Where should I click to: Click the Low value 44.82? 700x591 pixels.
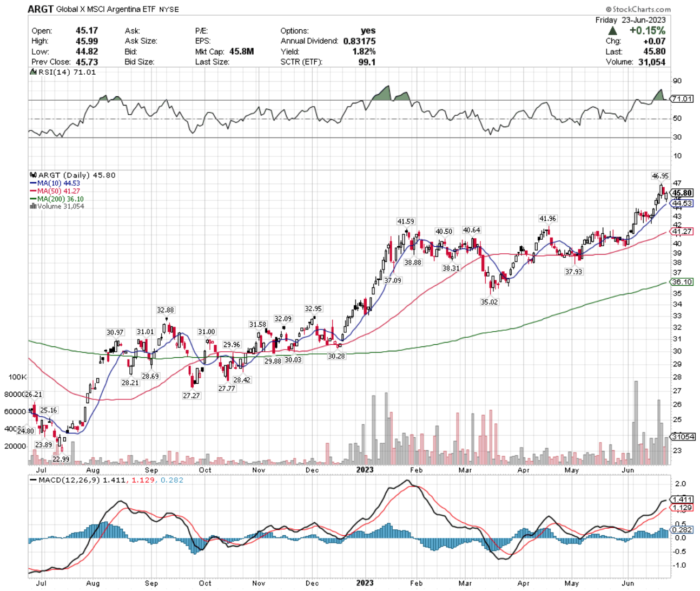tap(87, 51)
